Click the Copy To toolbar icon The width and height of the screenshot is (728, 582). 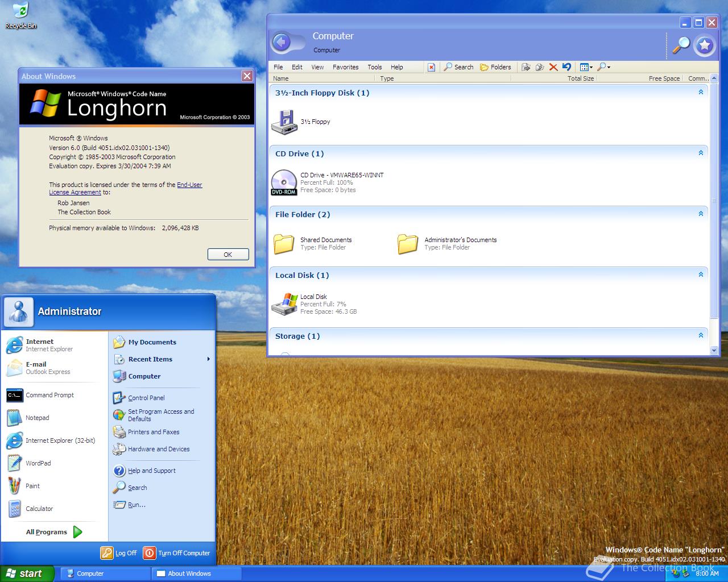[539, 67]
